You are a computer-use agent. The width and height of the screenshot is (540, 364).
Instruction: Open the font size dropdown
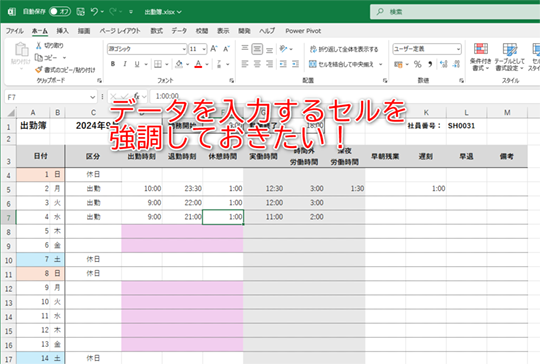(204, 49)
